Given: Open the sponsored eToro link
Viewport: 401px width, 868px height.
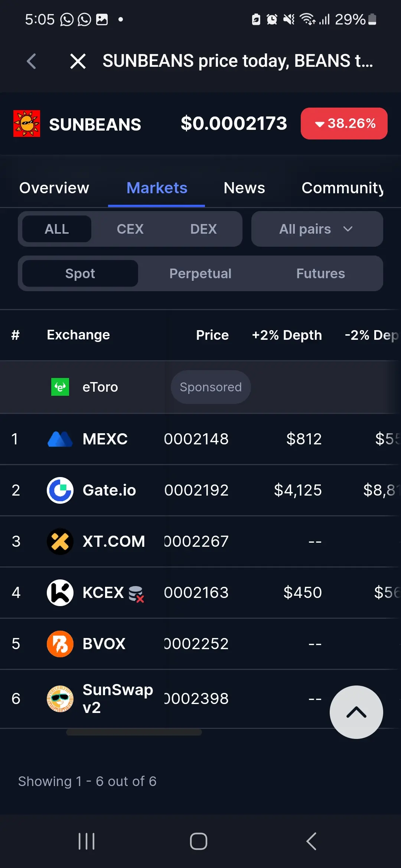Looking at the screenshot, I should (x=100, y=387).
